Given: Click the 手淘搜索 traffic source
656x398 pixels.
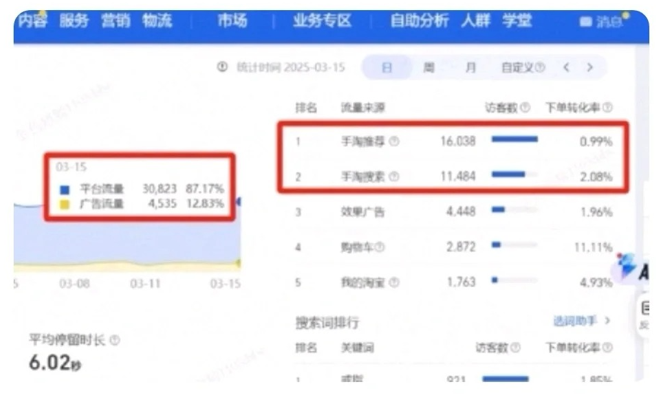Looking at the screenshot, I should 363,177.
